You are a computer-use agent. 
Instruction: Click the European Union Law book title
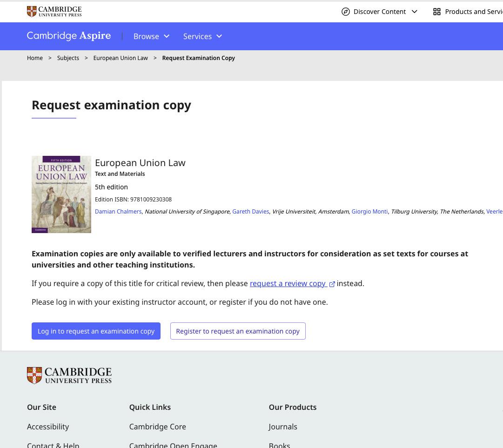click(140, 163)
